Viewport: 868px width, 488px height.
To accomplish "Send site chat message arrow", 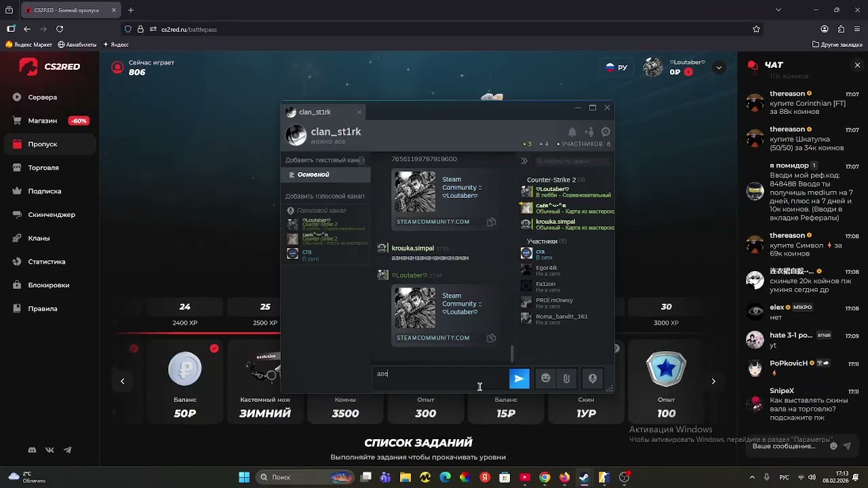I will pyautogui.click(x=848, y=446).
